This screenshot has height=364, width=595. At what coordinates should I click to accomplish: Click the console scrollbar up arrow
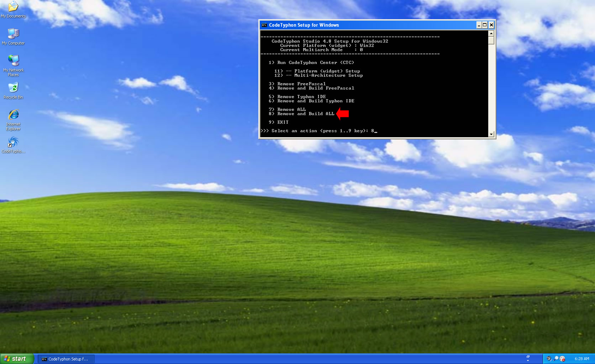(x=491, y=33)
